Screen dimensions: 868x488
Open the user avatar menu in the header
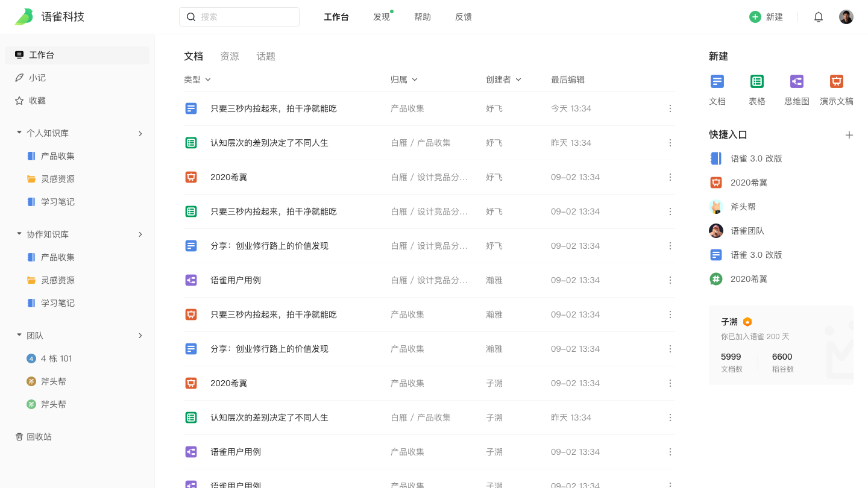click(x=846, y=17)
